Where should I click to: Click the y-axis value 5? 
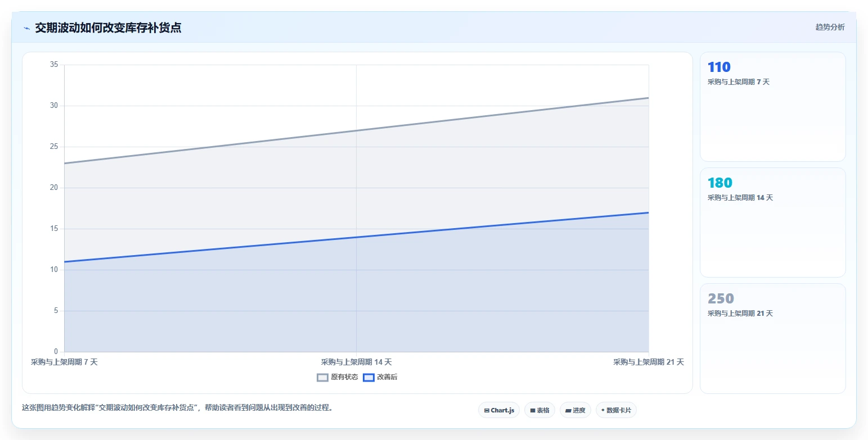coord(56,311)
